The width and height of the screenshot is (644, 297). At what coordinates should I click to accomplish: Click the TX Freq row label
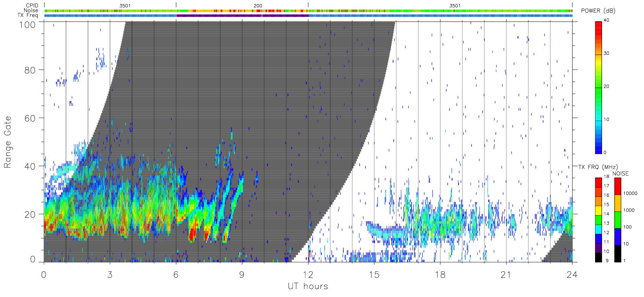28,15
